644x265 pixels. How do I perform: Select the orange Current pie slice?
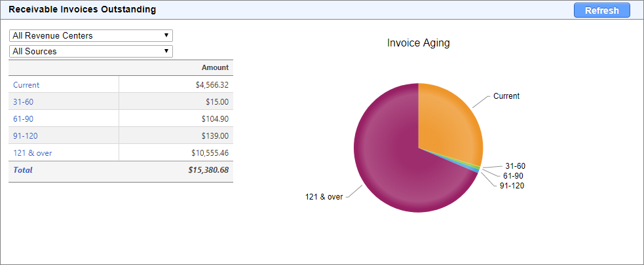click(449, 124)
